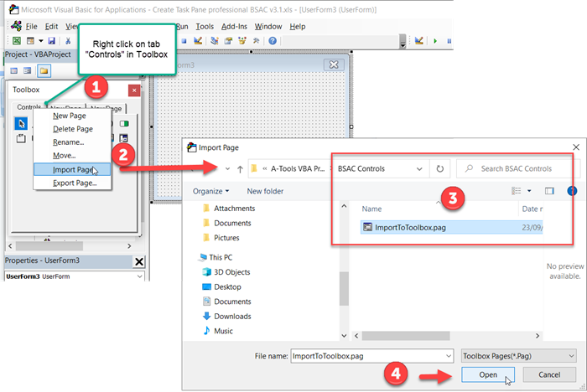
Task: Open the UserForm3 object dropdown in Properties
Action: [140, 276]
